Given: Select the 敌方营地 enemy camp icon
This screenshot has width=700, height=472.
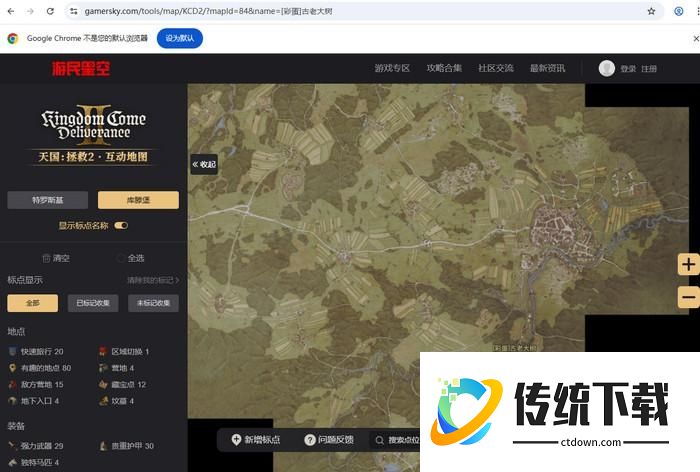Looking at the screenshot, I should 13,384.
